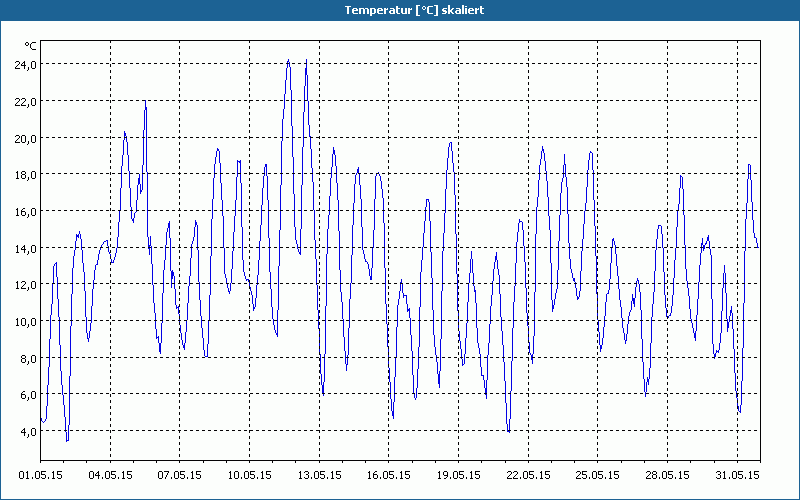Select the 14,0 y-axis label
Screen dimensions: 800x500
click(x=27, y=248)
